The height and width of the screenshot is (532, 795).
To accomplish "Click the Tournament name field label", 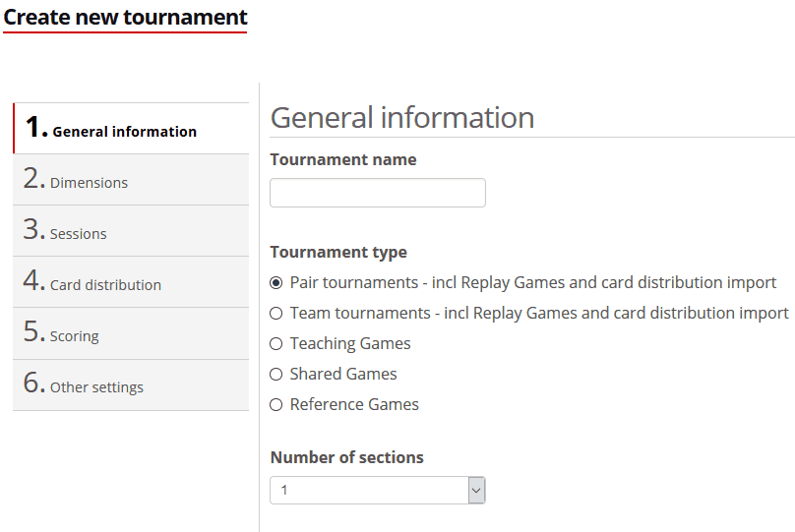I will click(343, 159).
